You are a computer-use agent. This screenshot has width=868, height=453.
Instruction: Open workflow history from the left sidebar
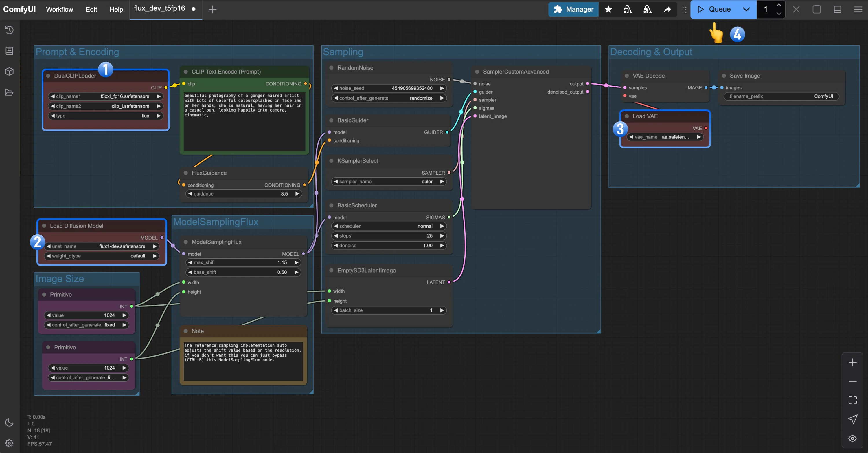[9, 30]
